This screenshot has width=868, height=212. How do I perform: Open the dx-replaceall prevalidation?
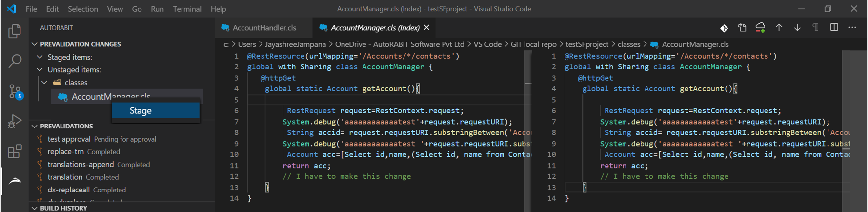tap(86, 190)
